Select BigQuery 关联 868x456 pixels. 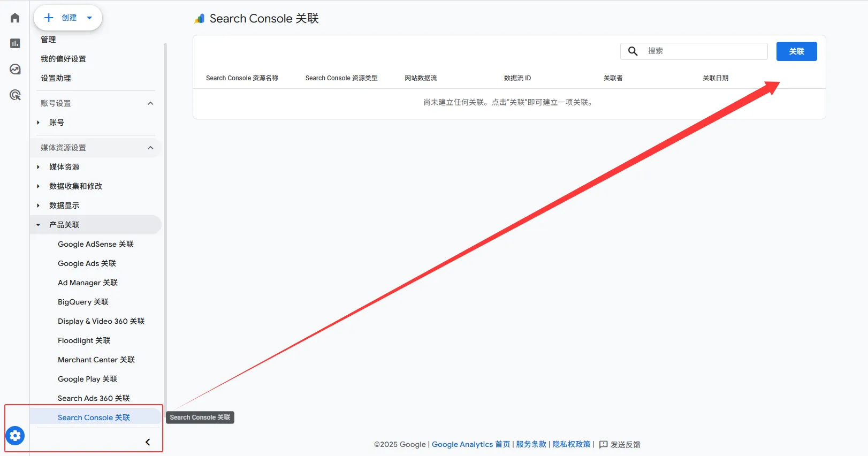(x=83, y=302)
